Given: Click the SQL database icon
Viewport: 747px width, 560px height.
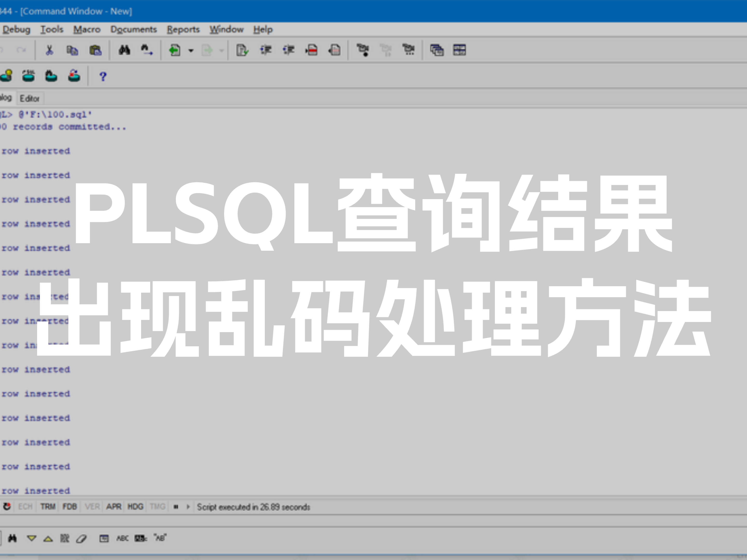Looking at the screenshot, I should coord(28,76).
